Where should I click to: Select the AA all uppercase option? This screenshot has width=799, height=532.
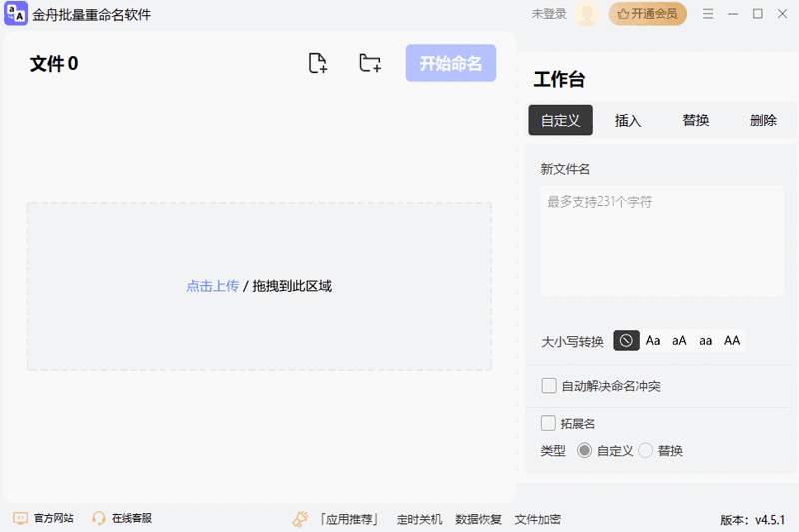[732, 341]
